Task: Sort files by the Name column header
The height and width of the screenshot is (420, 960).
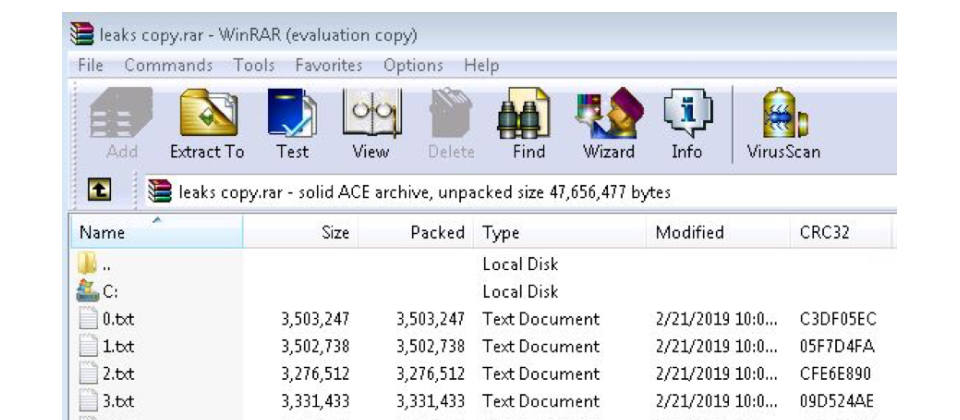Action: click(157, 232)
